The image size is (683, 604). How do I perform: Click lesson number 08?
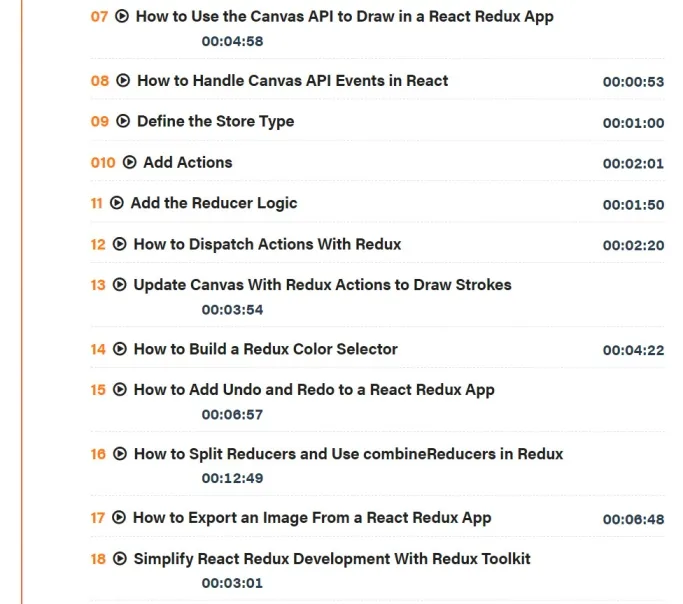[100, 81]
